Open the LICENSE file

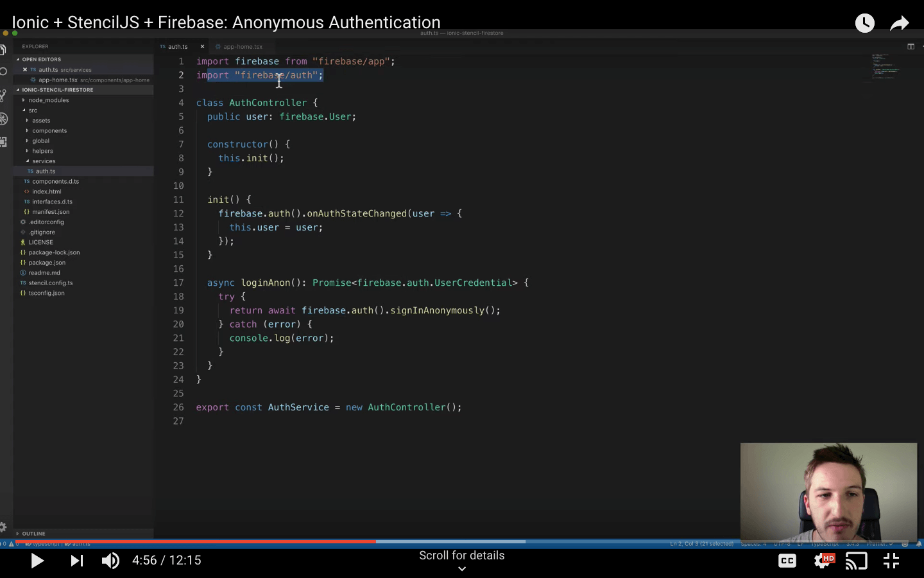coord(40,242)
